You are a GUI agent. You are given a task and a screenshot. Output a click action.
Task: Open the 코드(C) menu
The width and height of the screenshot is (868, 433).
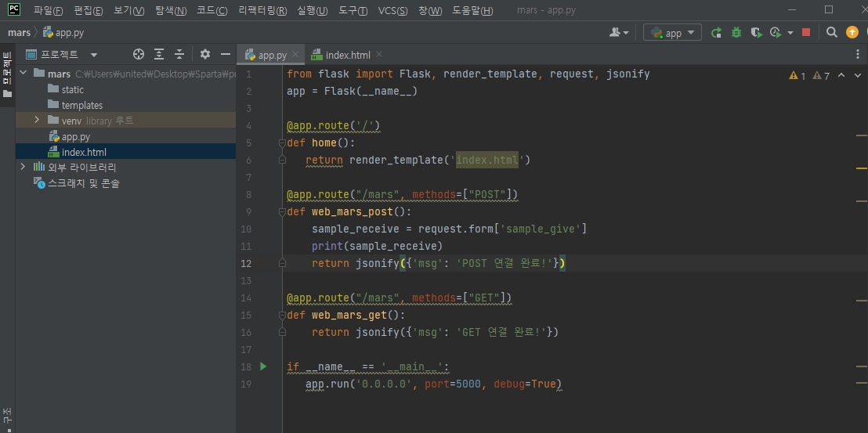click(x=212, y=10)
